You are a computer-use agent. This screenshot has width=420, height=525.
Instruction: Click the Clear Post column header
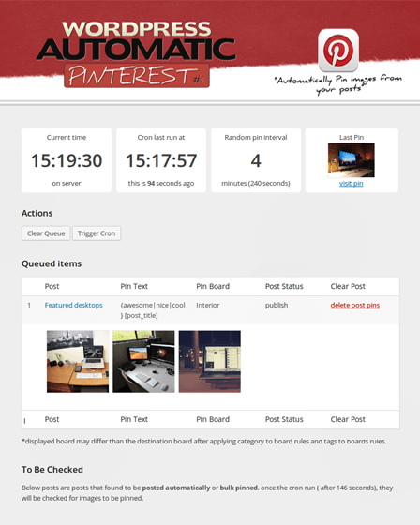[348, 286]
